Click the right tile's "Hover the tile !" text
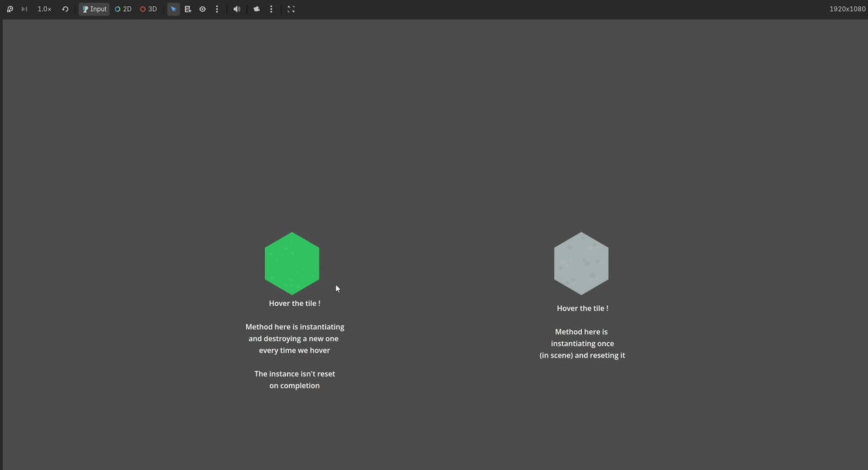Screen dimensions: 868x470 (x=583, y=308)
